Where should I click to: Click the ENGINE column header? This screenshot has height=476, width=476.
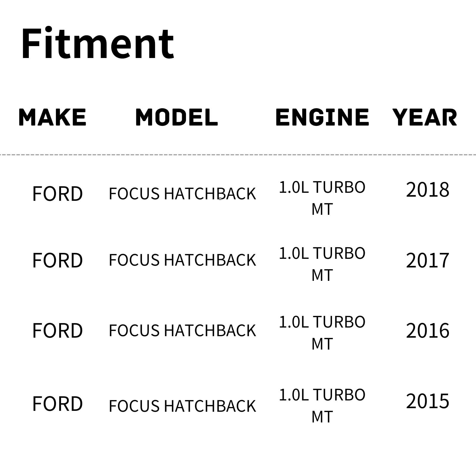coord(322,117)
